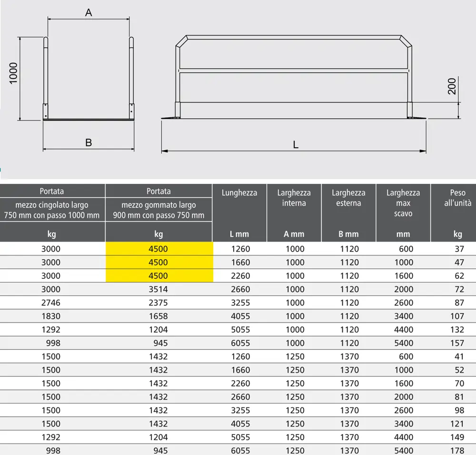Click the 2375 value in gommato column
The image size is (476, 455).
(159, 303)
